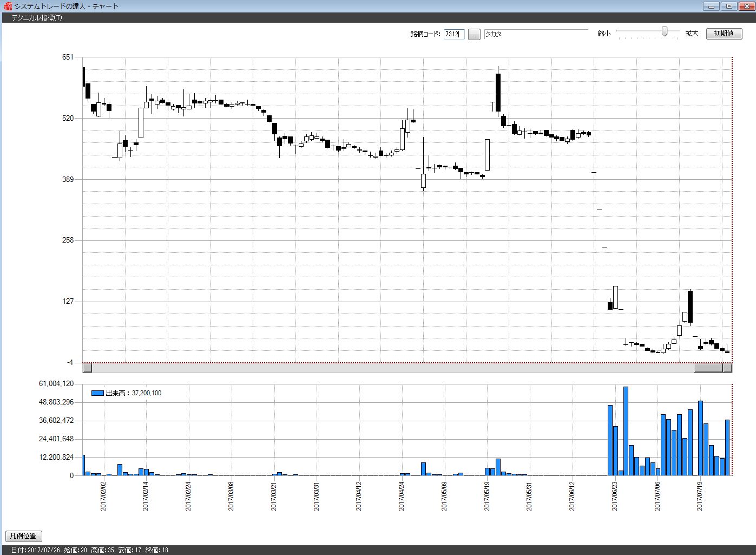Click the volume axis label 61,004,120
The height and width of the screenshot is (555, 756).
click(56, 384)
